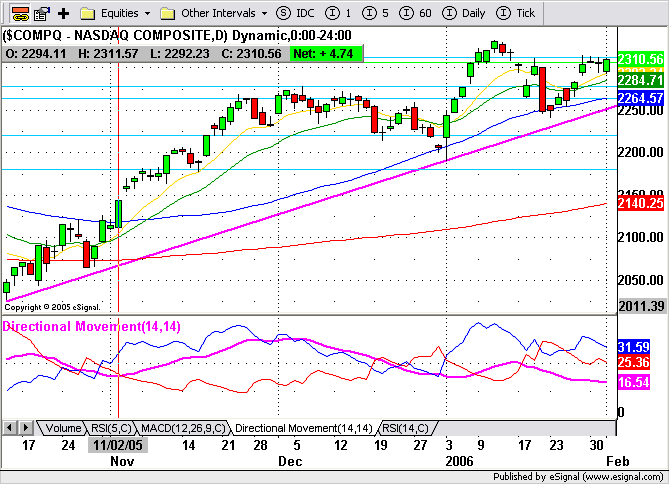Expand the Equities dropdown arrow
This screenshot has height=484, width=669.
click(147, 14)
